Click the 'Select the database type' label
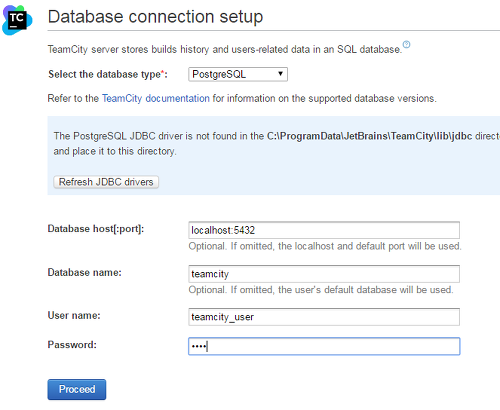The height and width of the screenshot is (410, 500). [108, 74]
